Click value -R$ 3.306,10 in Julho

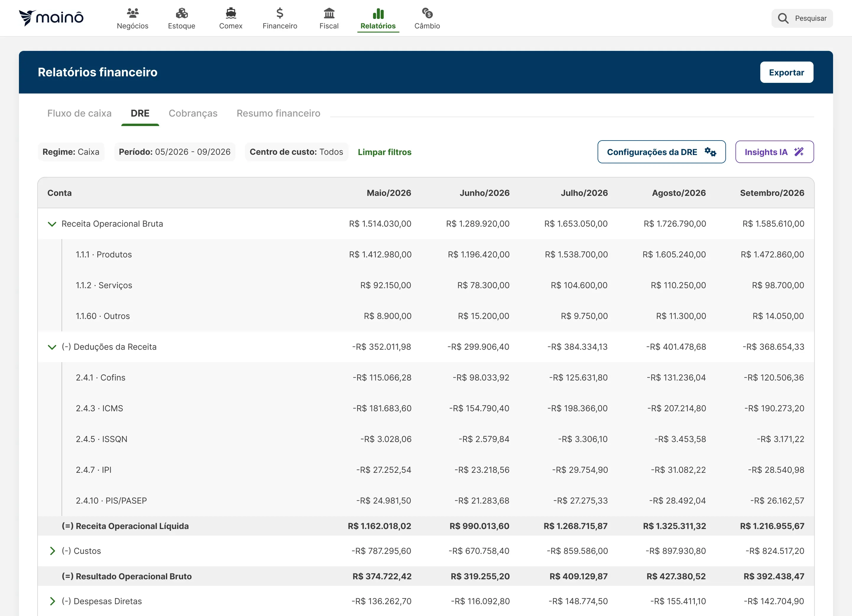[583, 439]
